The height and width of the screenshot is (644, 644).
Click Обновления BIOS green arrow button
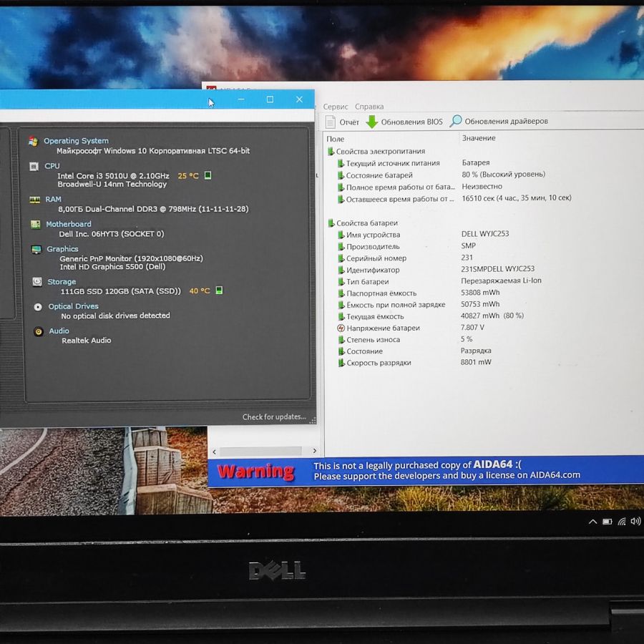(404, 122)
